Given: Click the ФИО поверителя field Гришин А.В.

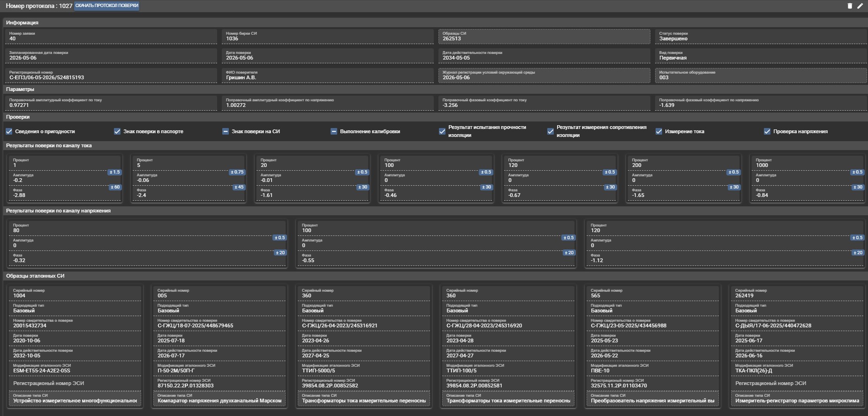Looking at the screenshot, I should tap(328, 76).
